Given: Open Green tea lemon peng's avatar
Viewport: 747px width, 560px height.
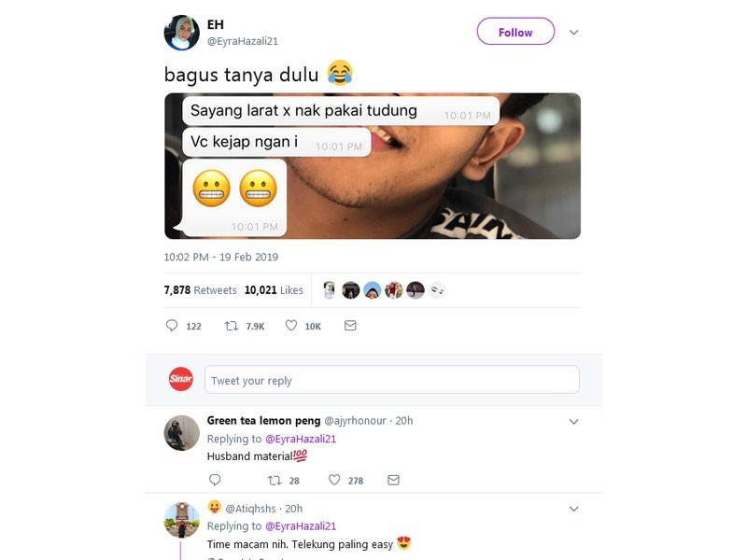Looking at the screenshot, I should pos(181,433).
